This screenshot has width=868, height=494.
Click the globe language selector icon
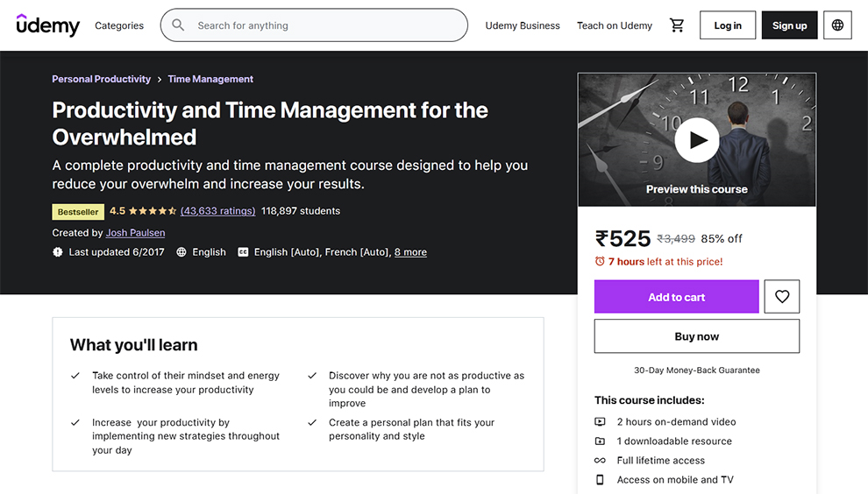[x=837, y=25]
